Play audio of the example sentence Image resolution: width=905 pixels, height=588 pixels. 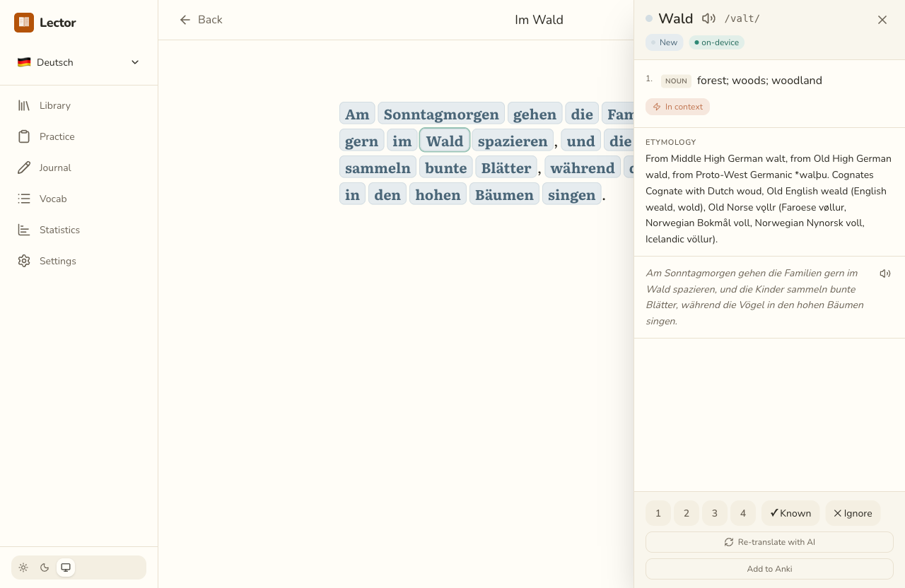point(885,274)
